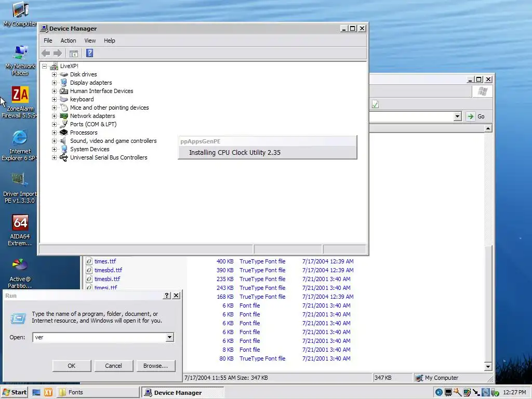532x399 pixels.
Task: Expand the Processors node
Action: coord(54,132)
